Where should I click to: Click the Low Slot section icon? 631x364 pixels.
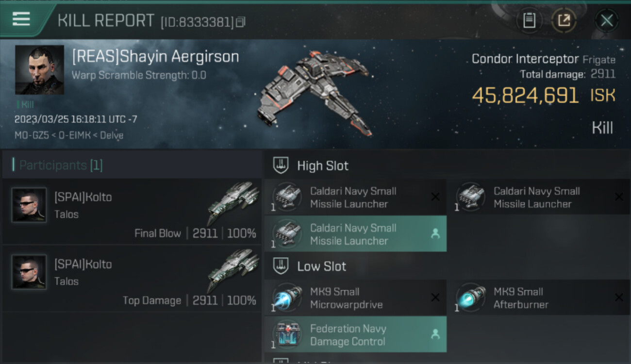[281, 266]
